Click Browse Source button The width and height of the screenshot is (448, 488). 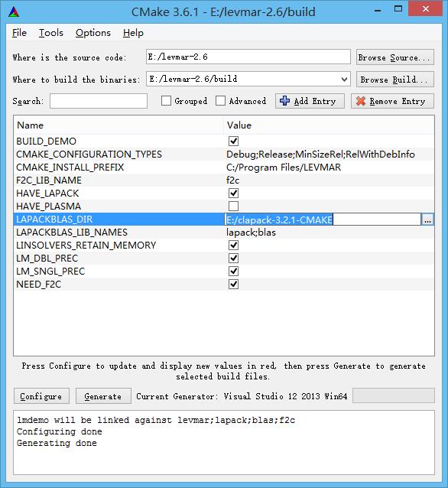(x=394, y=57)
